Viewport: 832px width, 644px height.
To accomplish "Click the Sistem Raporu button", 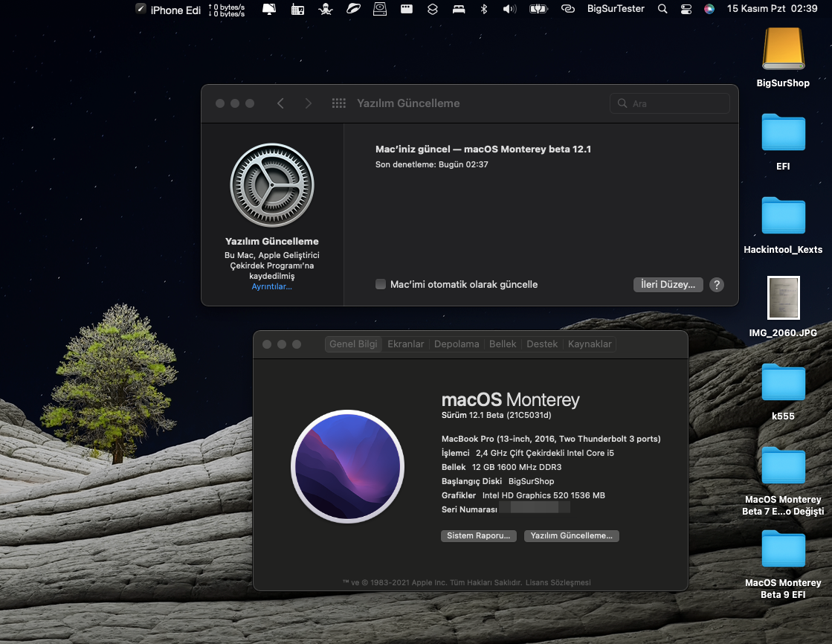I will click(479, 535).
